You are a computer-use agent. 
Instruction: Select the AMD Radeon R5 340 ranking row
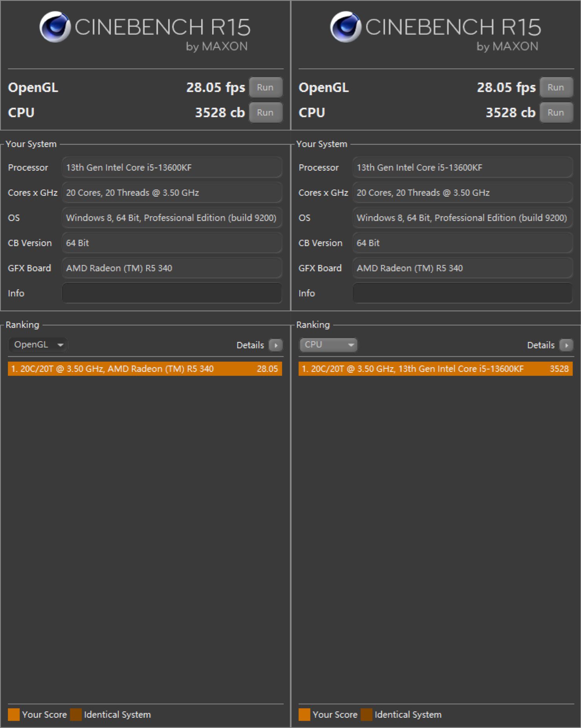[x=145, y=369]
